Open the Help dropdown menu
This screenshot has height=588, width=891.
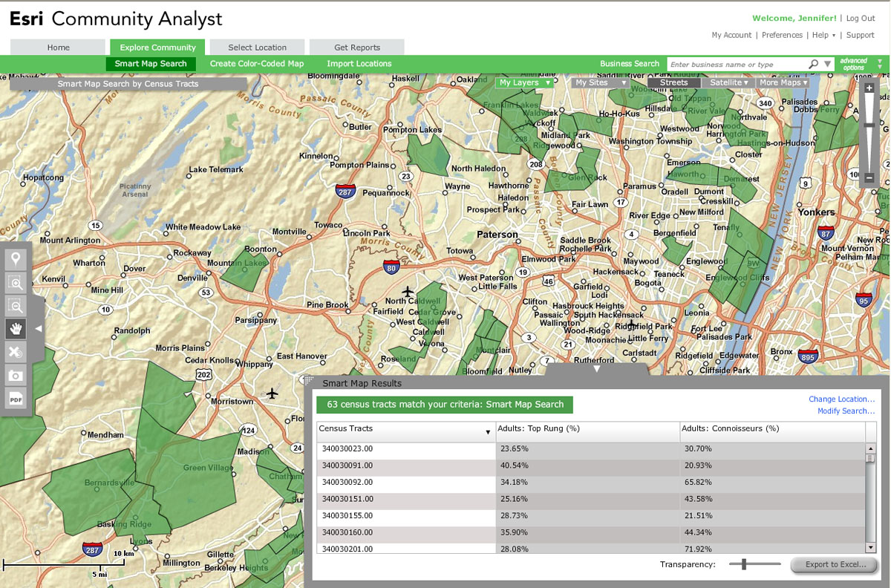[823, 35]
